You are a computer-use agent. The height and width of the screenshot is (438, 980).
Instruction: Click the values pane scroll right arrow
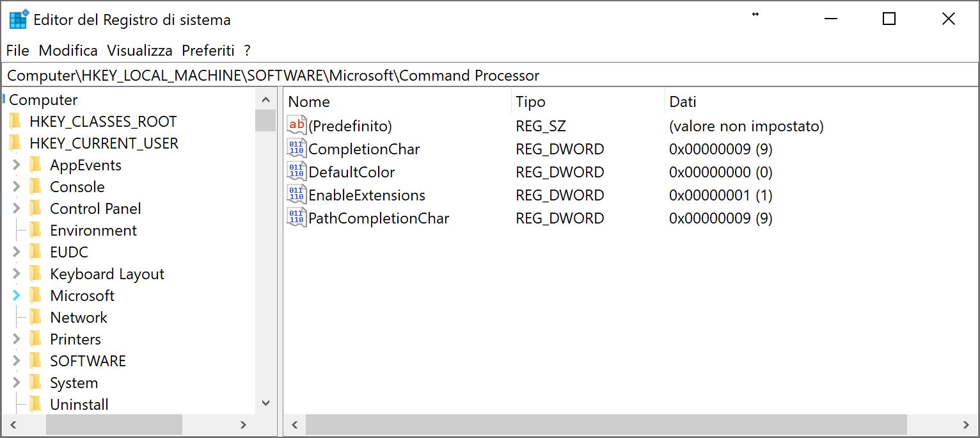tap(966, 425)
